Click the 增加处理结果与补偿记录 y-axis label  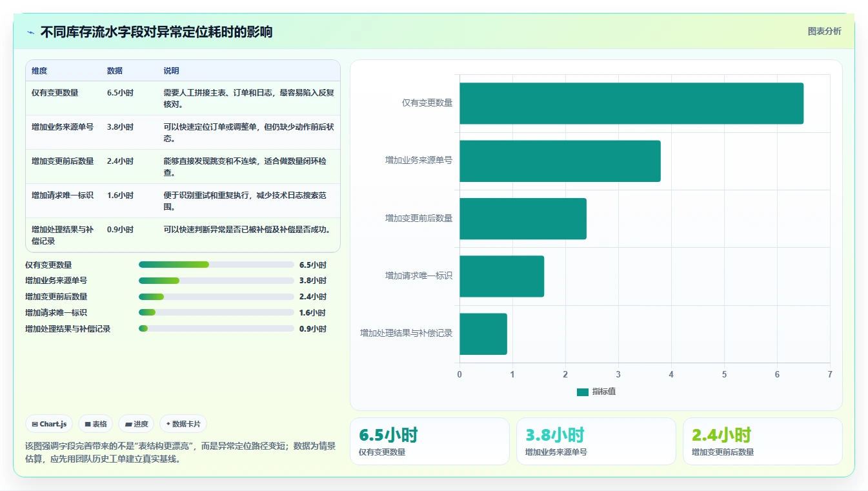[407, 334]
